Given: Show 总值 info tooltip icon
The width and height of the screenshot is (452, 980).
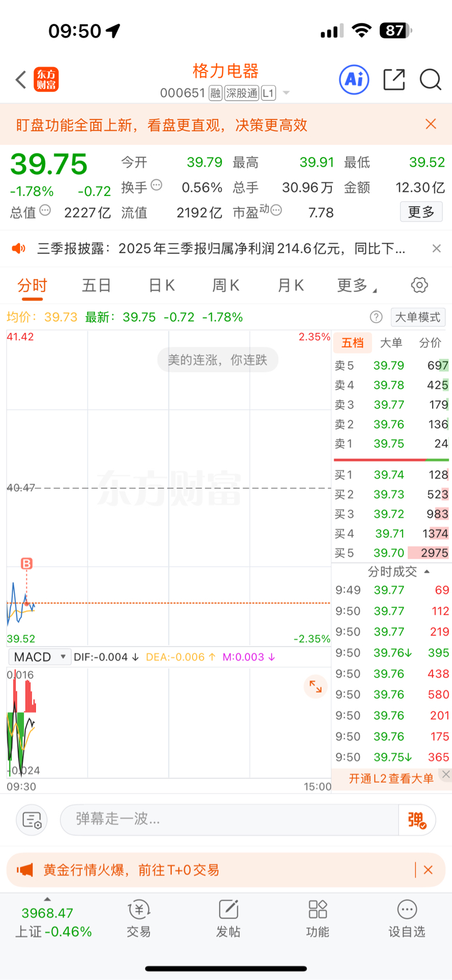Looking at the screenshot, I should [x=45, y=210].
